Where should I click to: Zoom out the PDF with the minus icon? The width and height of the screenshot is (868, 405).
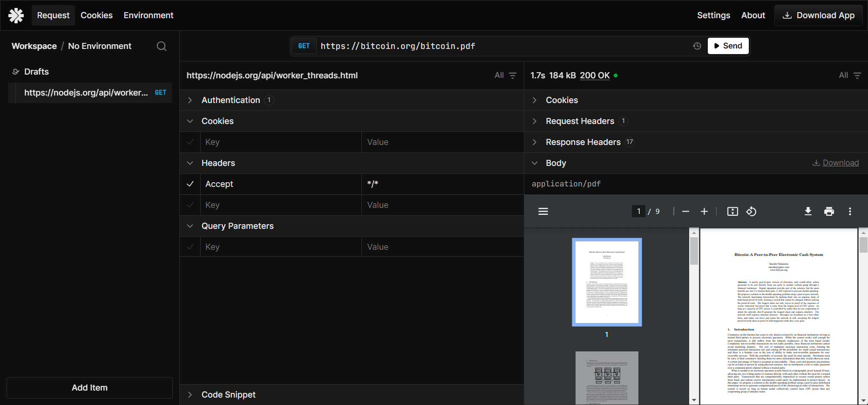tap(685, 212)
